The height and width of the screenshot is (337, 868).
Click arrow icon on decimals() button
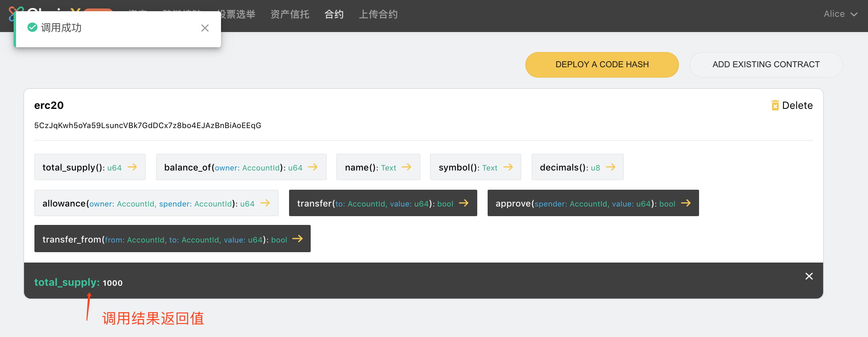pos(611,167)
